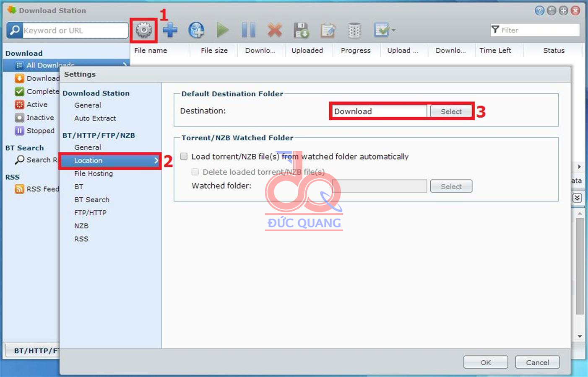Click Select button for Destination folder
This screenshot has width=588, height=377.
coord(451,111)
